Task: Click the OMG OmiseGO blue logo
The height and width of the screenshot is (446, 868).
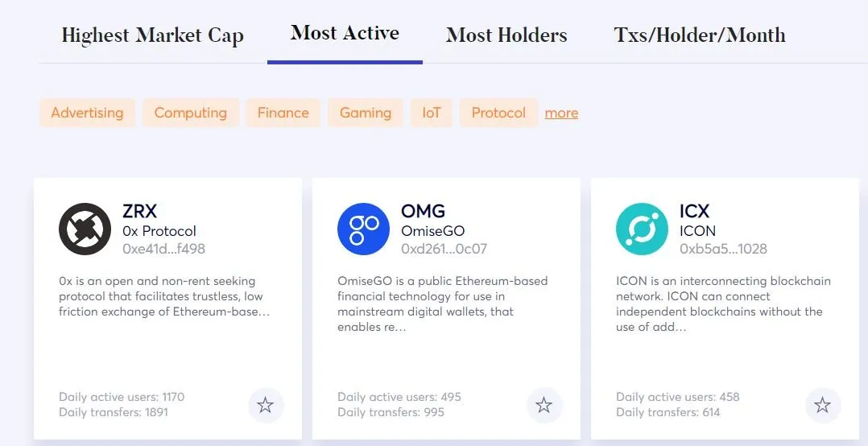Action: pyautogui.click(x=364, y=229)
